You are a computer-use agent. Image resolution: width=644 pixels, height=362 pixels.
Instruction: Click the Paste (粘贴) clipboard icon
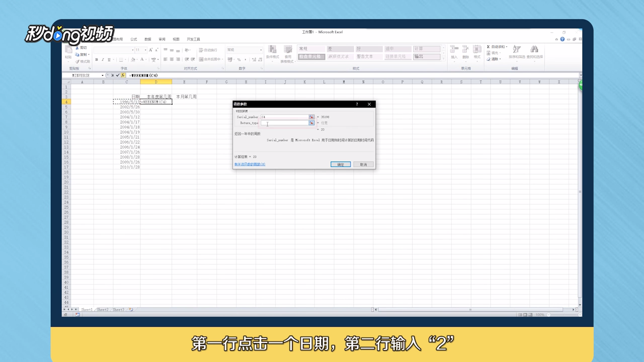[x=68, y=50]
